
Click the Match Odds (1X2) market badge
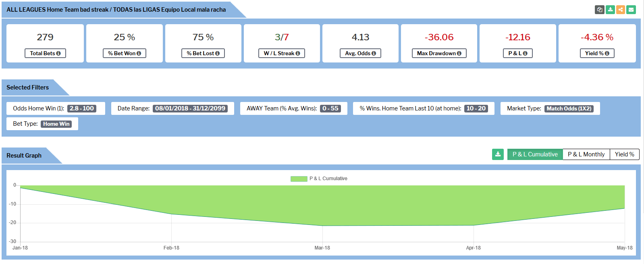pyautogui.click(x=569, y=108)
